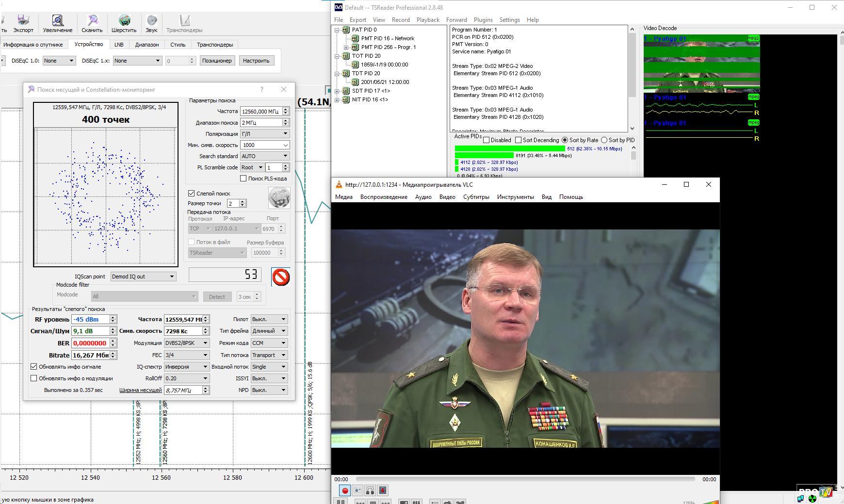844x504 pixels.
Task: Expand the SDT PID 17 tree node
Action: [x=337, y=91]
